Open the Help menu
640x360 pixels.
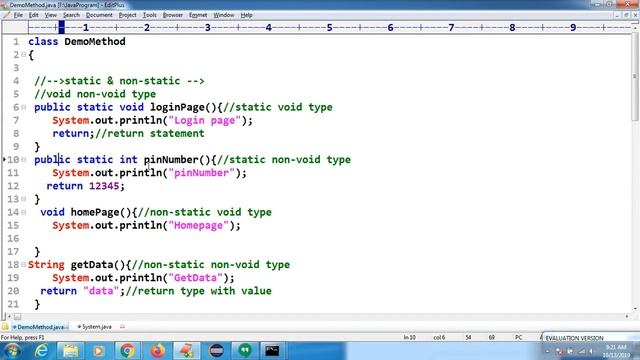[246, 15]
